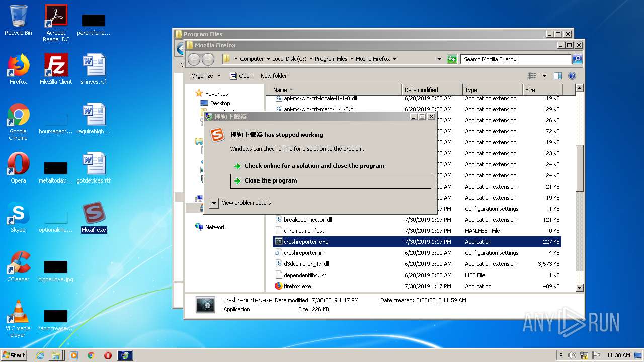644x362 pixels.
Task: Show hidden system tray icons
Action: 561,355
